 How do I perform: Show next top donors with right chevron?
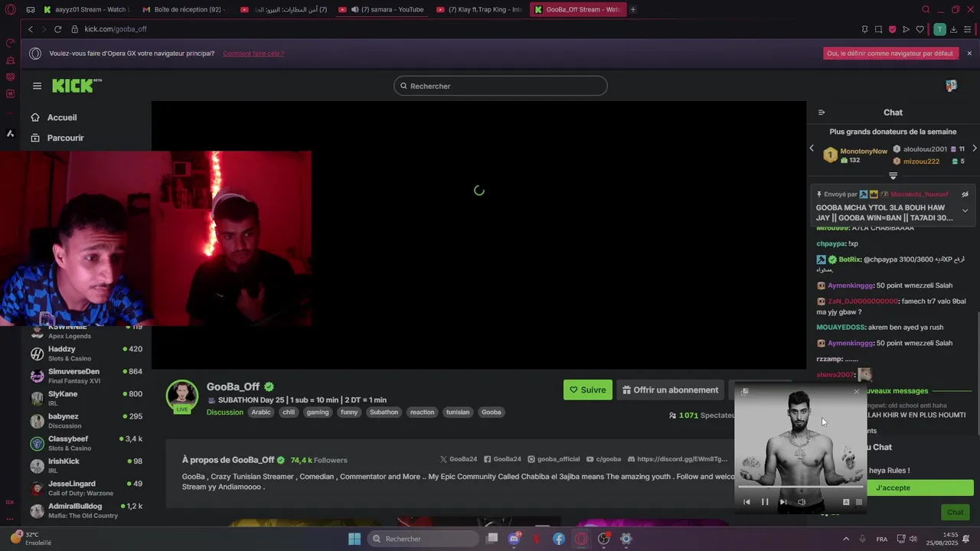tap(974, 148)
